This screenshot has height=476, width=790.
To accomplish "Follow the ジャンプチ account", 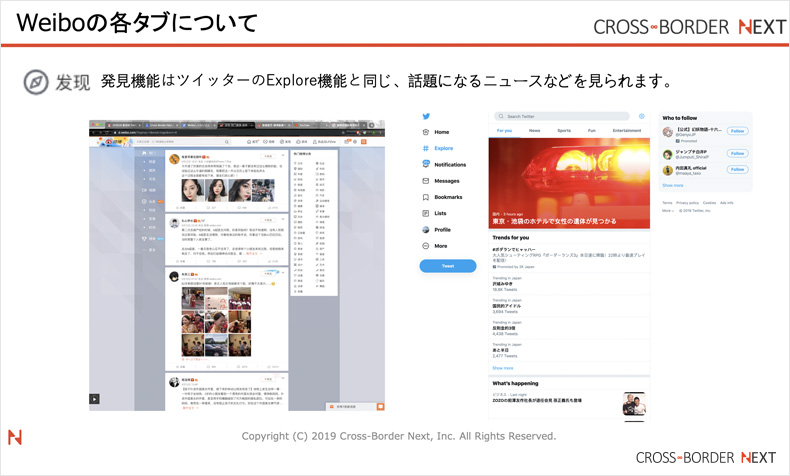I will (738, 154).
